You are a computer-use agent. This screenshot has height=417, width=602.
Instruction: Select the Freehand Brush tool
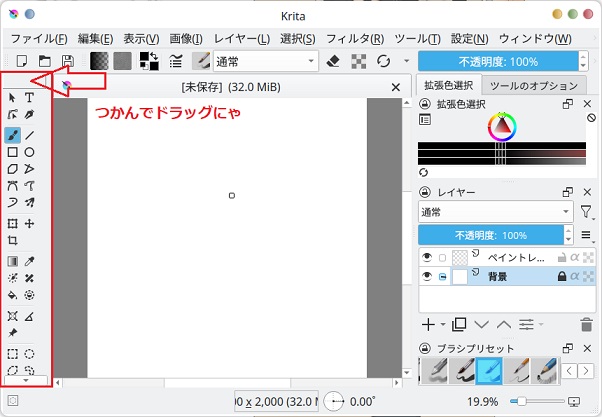point(13,134)
